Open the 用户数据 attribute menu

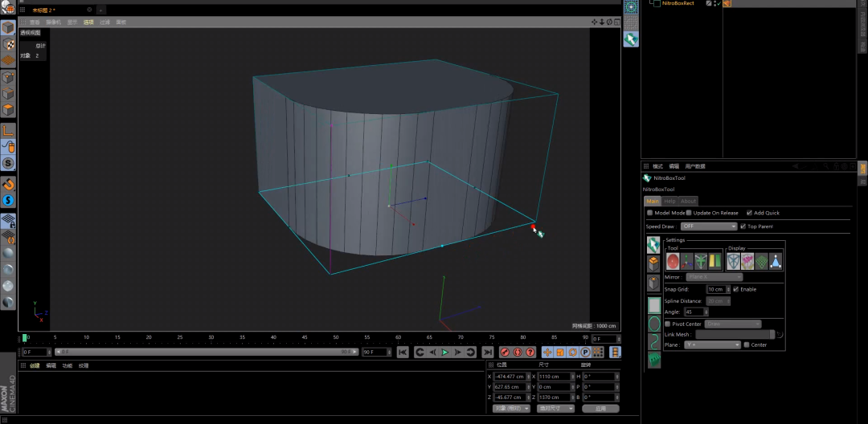pyautogui.click(x=694, y=166)
